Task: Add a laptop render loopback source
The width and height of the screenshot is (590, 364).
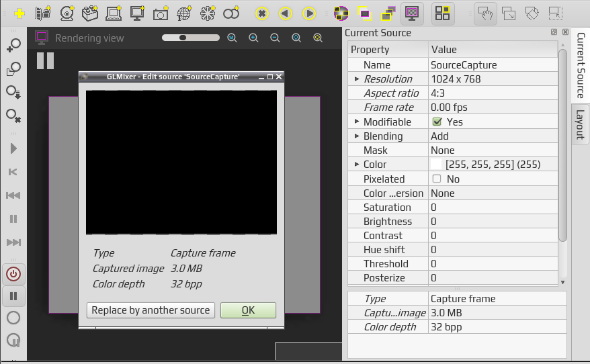Action: (114, 14)
